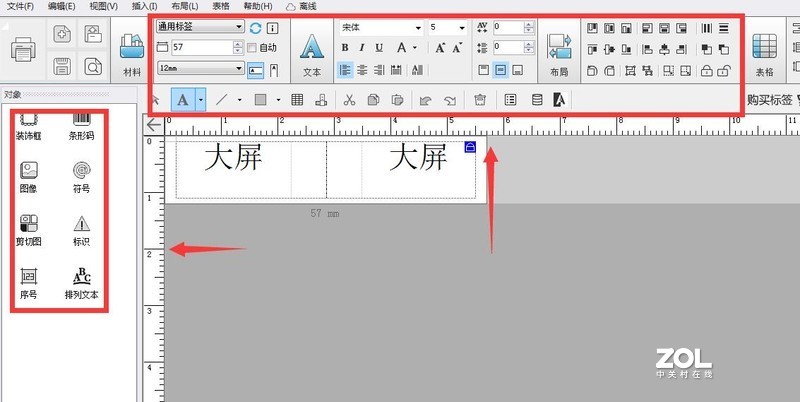
Task: Click the closed padlock lock icon
Action: point(707,70)
